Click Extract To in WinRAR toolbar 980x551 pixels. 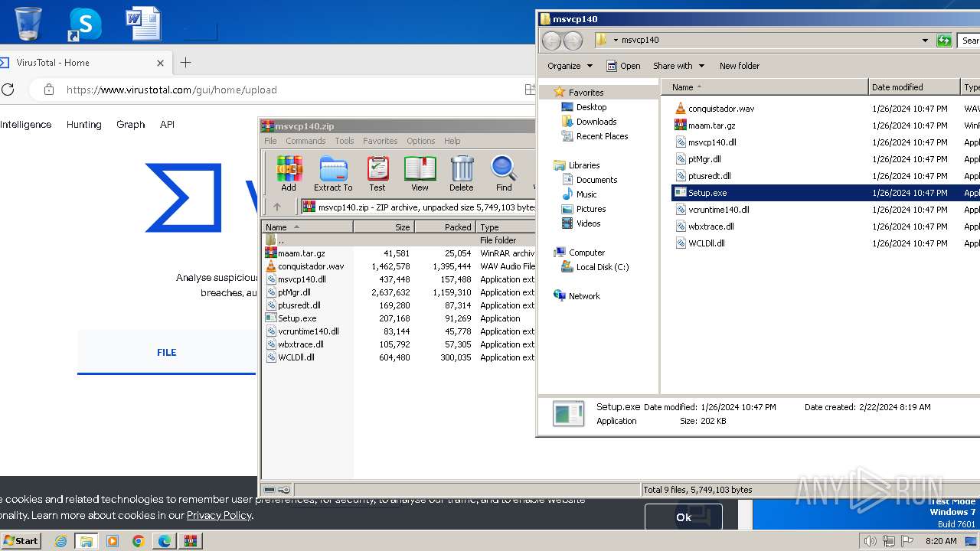[333, 173]
